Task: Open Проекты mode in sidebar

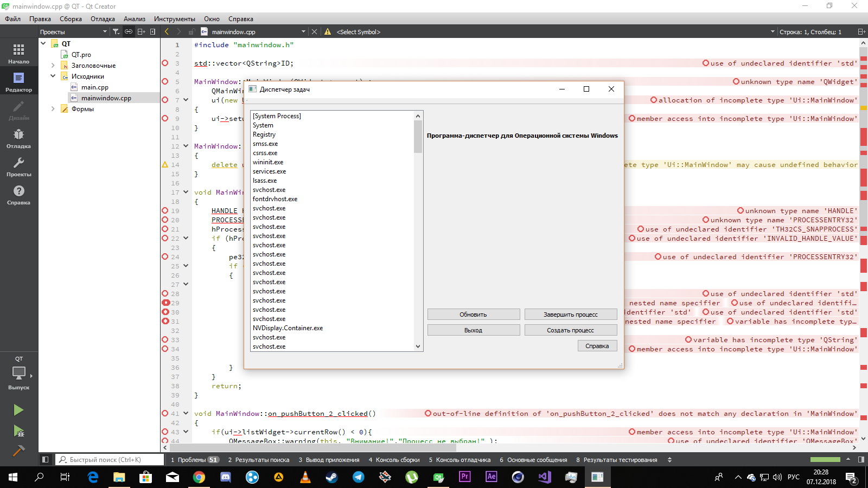Action: [x=18, y=166]
